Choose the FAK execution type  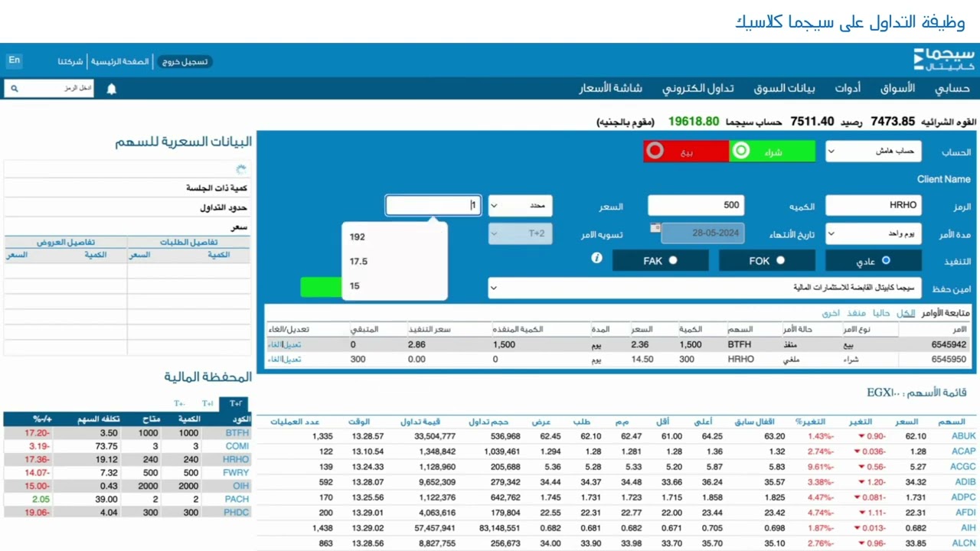661,261
